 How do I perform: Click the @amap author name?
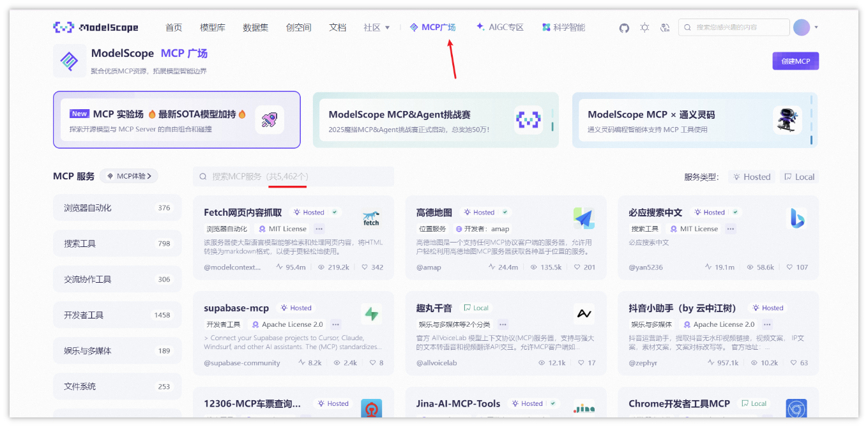[429, 267]
